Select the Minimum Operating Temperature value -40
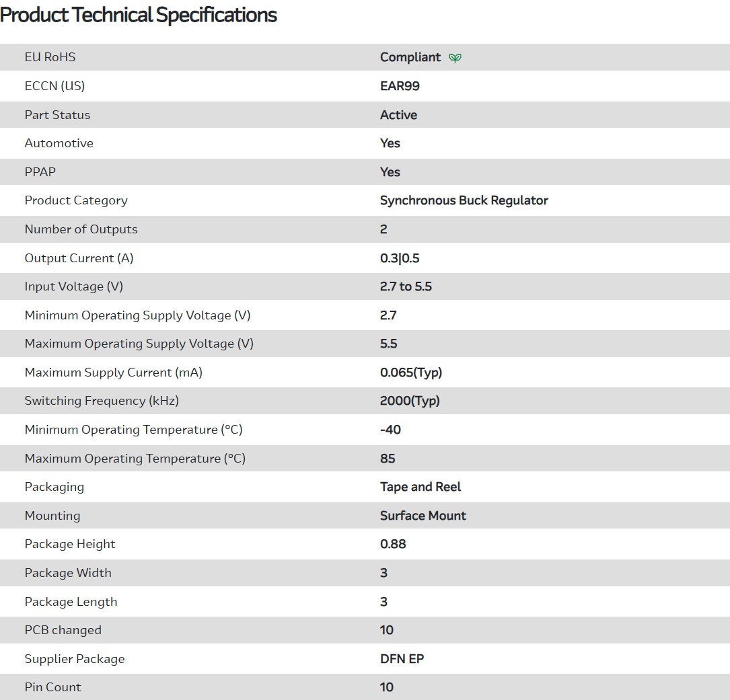 [390, 430]
